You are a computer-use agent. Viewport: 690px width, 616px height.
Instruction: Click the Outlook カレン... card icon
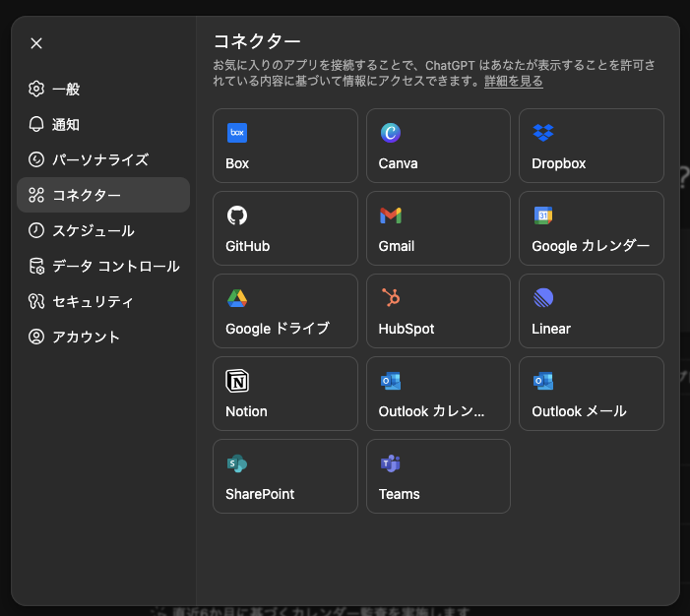pos(391,381)
